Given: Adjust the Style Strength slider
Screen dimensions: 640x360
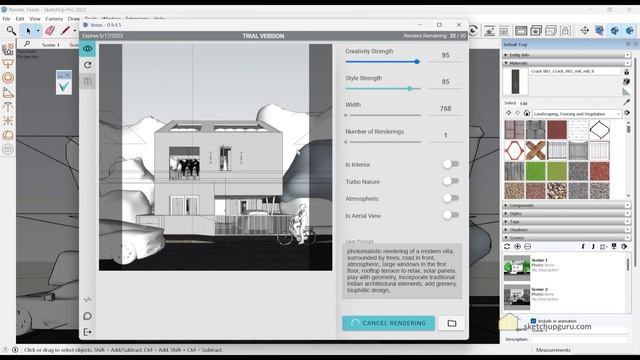Looking at the screenshot, I should tap(383, 89).
